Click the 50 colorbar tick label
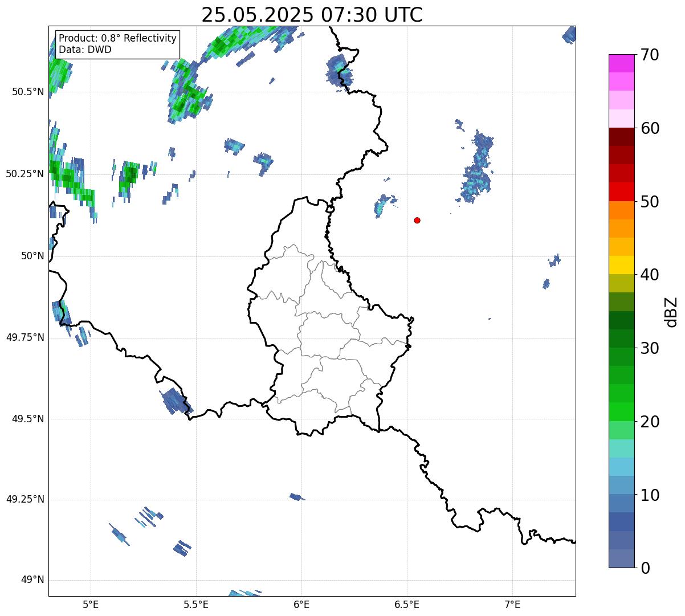This screenshot has height=616, width=685. tap(649, 202)
